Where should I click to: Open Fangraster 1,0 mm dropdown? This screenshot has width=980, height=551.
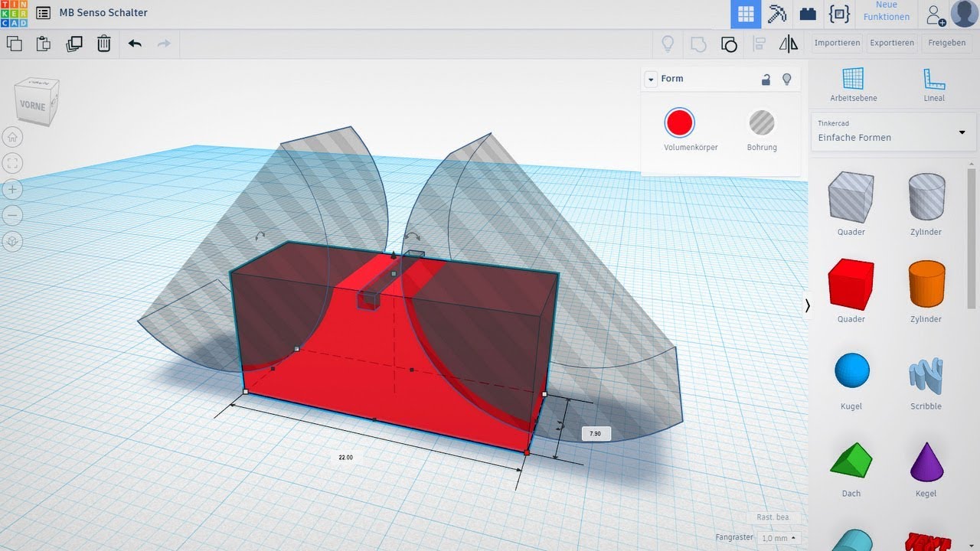pyautogui.click(x=780, y=539)
